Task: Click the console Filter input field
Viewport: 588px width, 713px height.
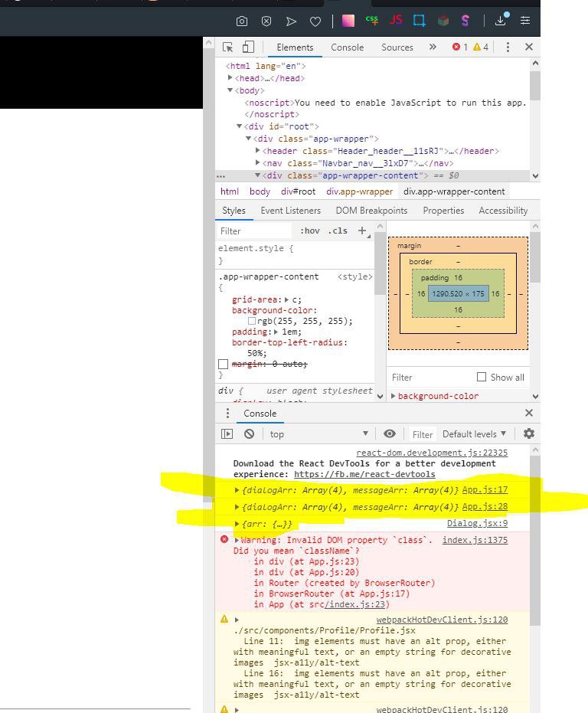Action: [x=423, y=434]
